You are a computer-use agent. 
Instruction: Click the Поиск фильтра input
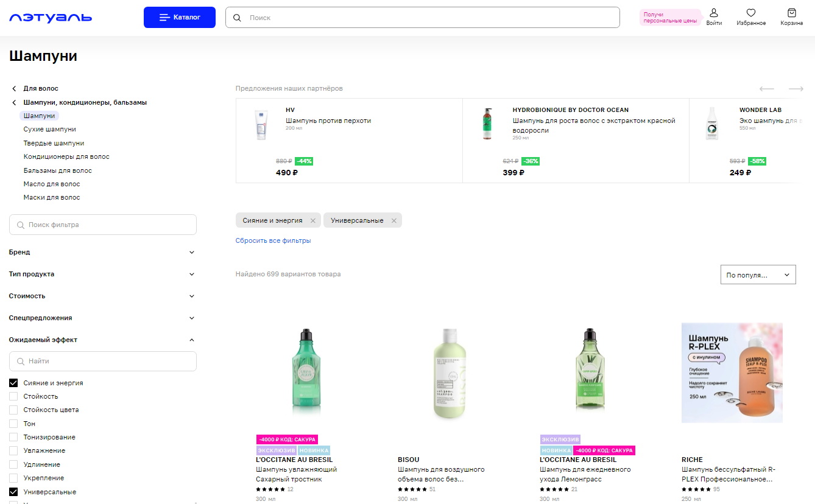tap(103, 225)
